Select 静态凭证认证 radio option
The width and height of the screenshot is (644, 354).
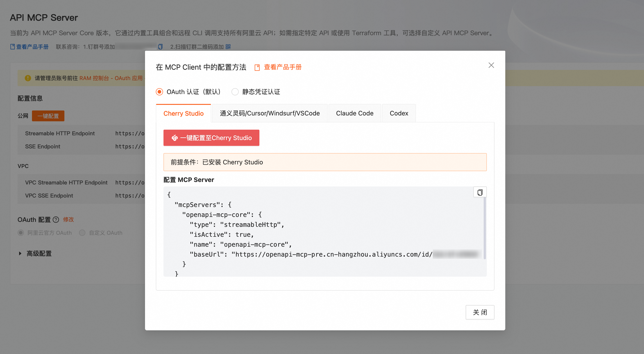[235, 92]
